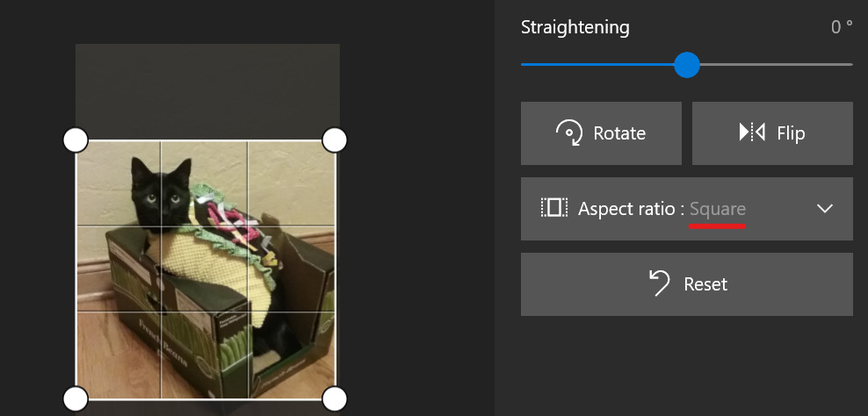Click the Aspect ratio label text
The image size is (868, 416).
(631, 209)
